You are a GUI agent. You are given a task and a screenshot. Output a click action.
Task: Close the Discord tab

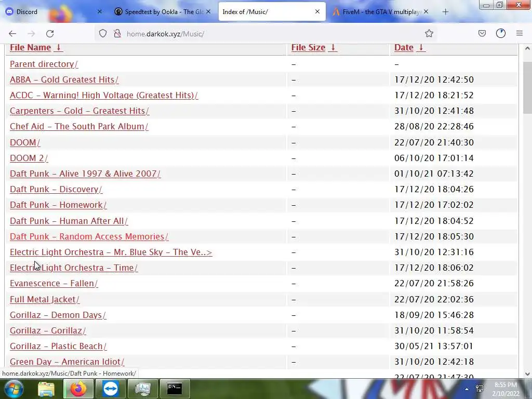point(99,11)
